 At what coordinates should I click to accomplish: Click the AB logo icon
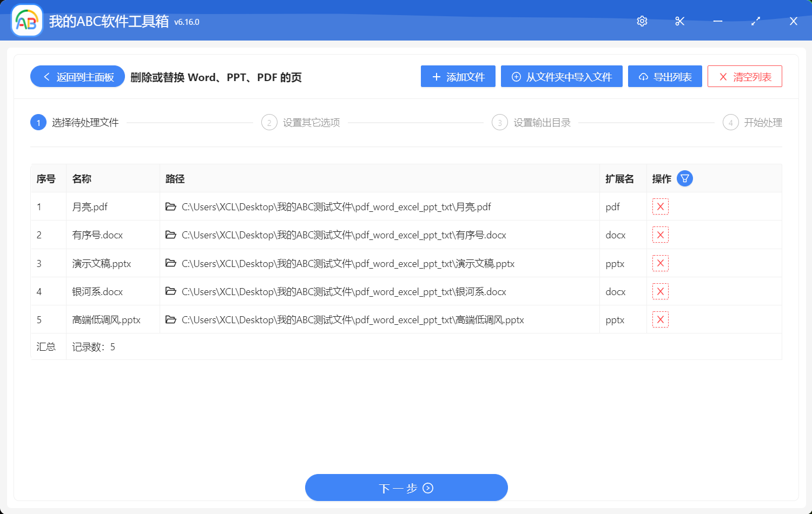click(x=26, y=21)
